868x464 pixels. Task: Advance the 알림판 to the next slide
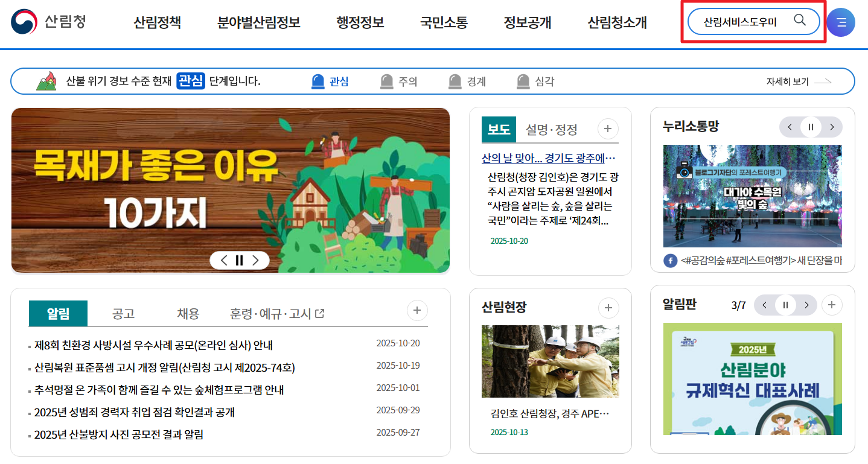(x=805, y=305)
